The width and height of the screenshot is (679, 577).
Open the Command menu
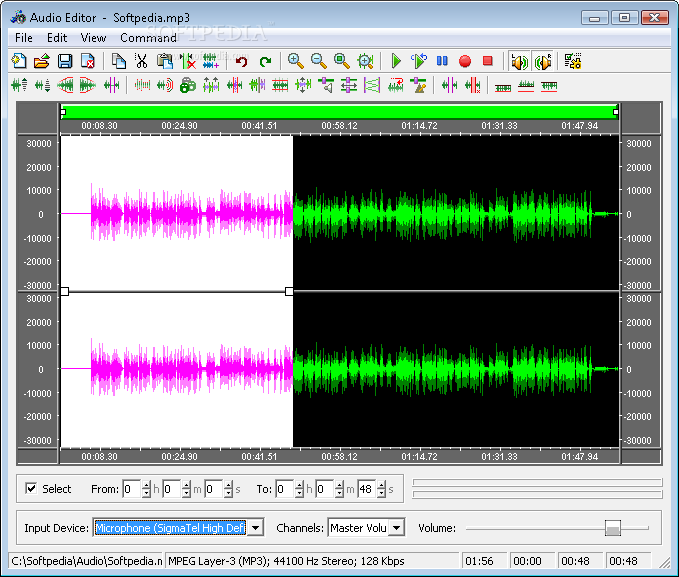149,38
